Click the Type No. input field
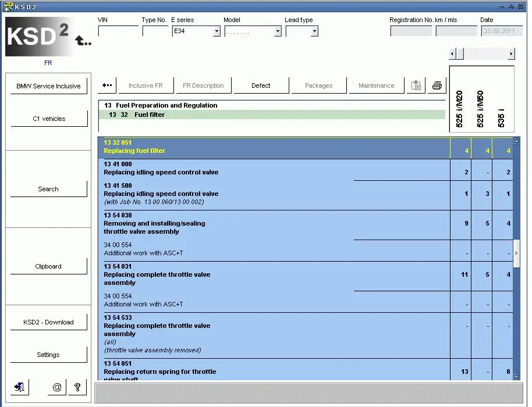 pyautogui.click(x=155, y=31)
